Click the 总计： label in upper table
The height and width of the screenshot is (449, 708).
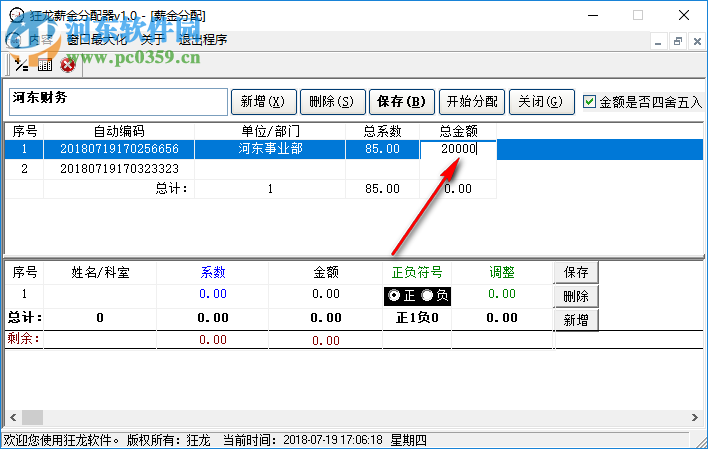172,188
